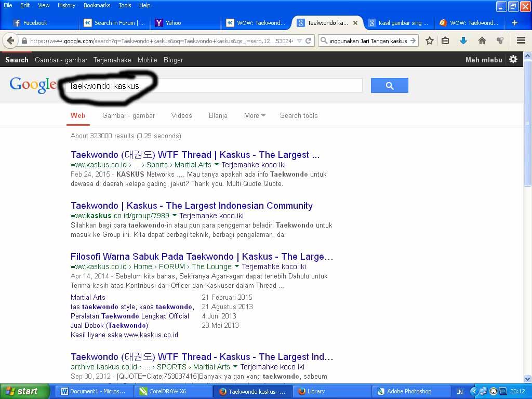Switch to CorelDRAW X6 taskbar item
The width and height of the screenshot is (532, 399).
coord(173,391)
